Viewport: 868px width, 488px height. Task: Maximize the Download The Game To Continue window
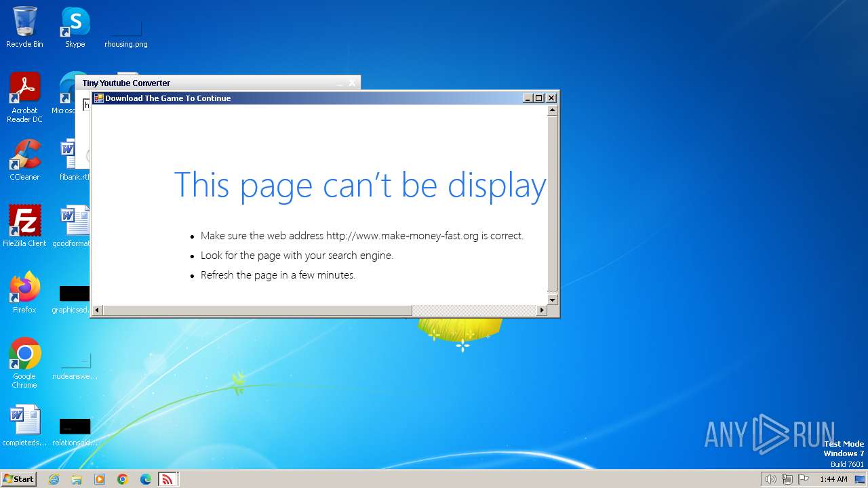539,98
